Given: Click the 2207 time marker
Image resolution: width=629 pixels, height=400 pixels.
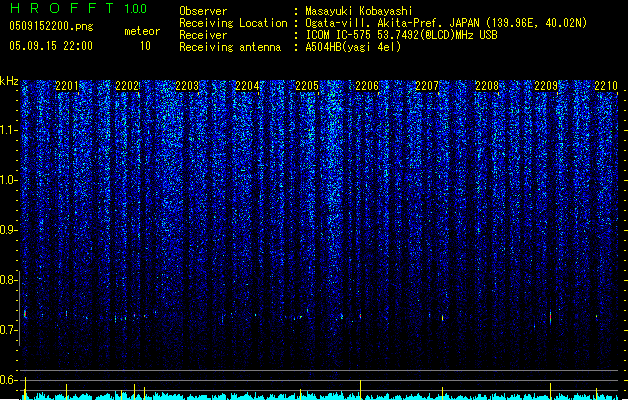Looking at the screenshot, I should [x=427, y=86].
